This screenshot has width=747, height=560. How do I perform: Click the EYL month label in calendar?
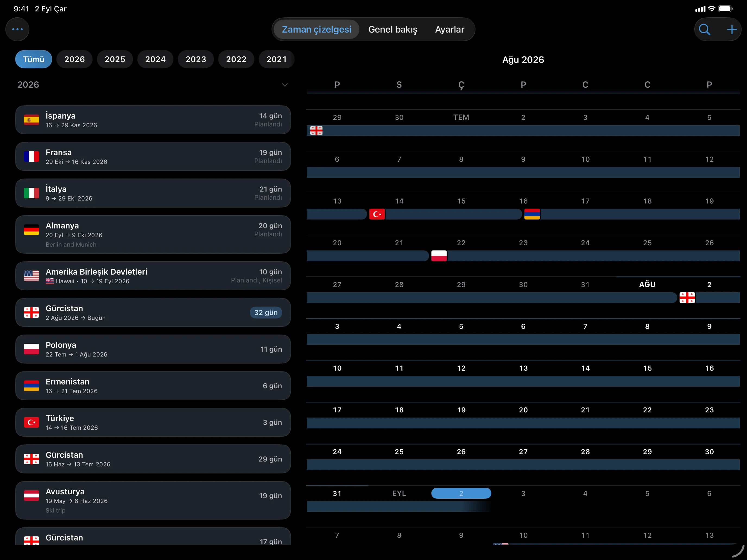[x=399, y=494]
